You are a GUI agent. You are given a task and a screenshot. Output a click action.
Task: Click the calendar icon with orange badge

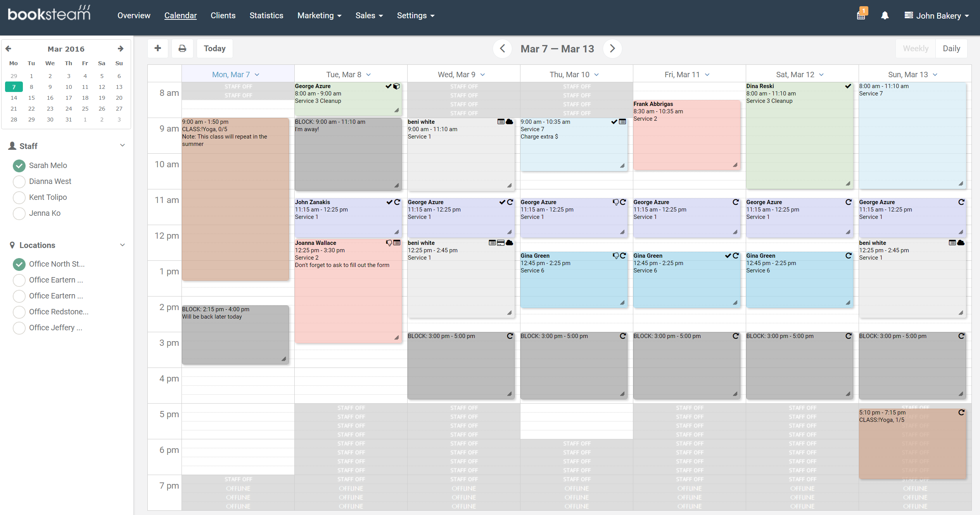861,16
